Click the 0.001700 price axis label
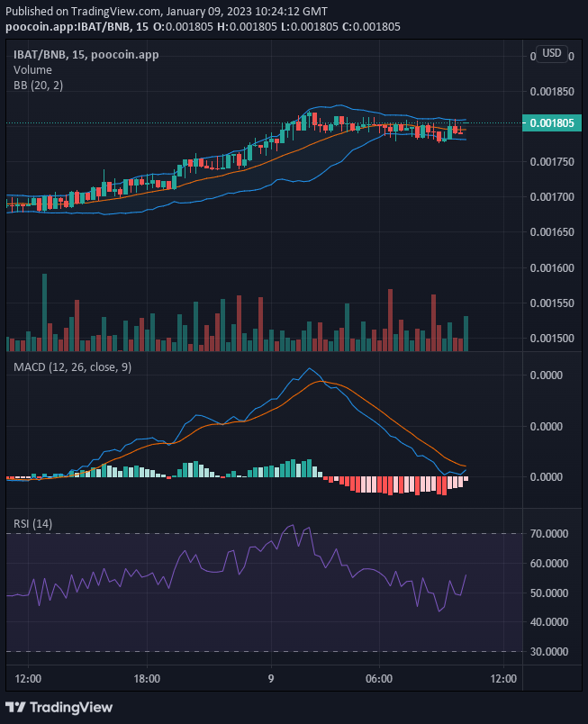588x724 pixels. coord(552,197)
